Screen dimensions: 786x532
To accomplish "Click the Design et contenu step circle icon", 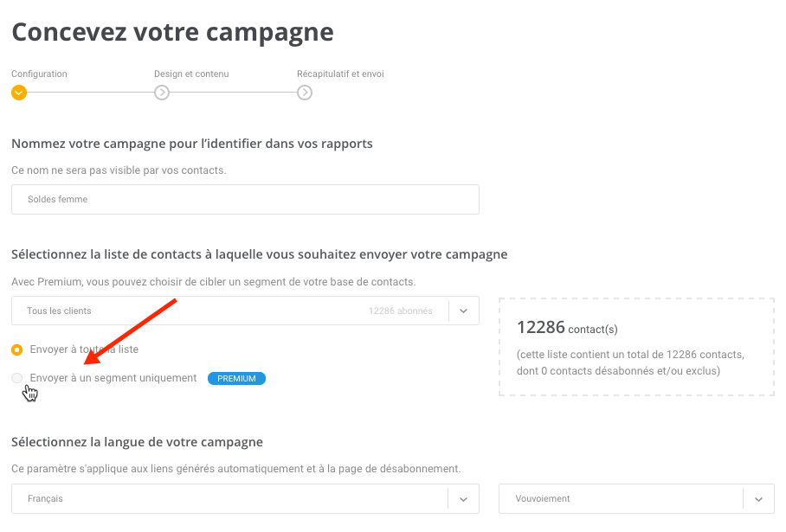I will 161,93.
